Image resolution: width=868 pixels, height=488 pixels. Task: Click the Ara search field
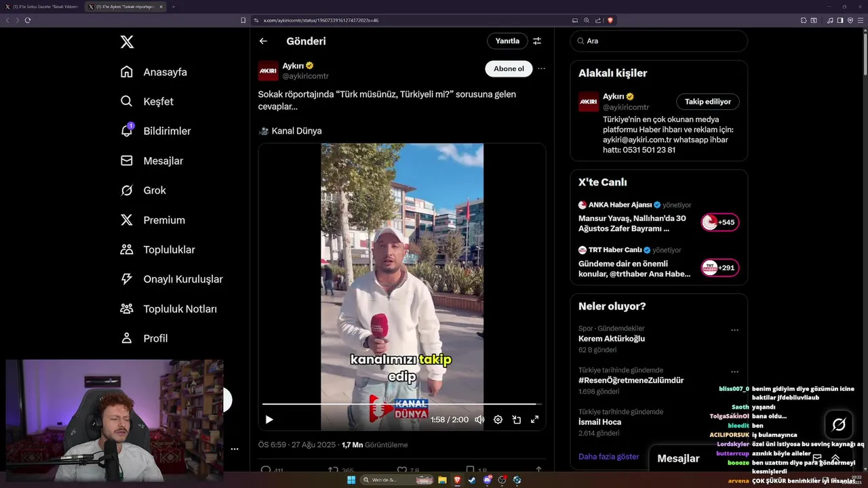click(x=659, y=41)
